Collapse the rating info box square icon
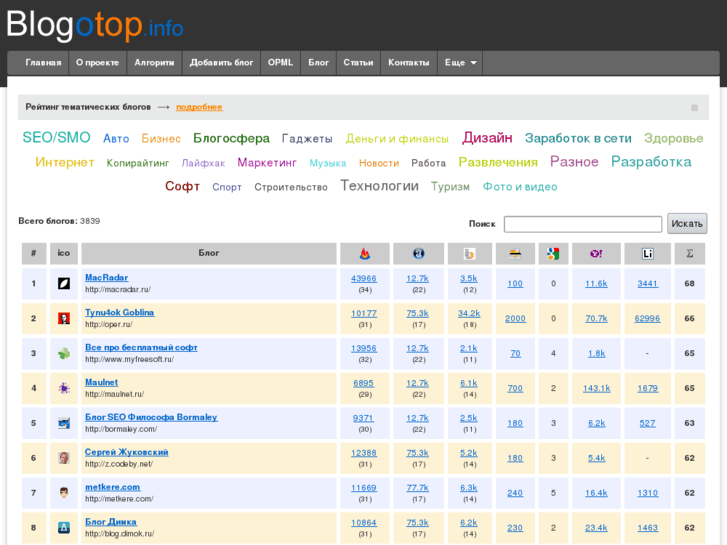This screenshot has width=727, height=545. 694,108
